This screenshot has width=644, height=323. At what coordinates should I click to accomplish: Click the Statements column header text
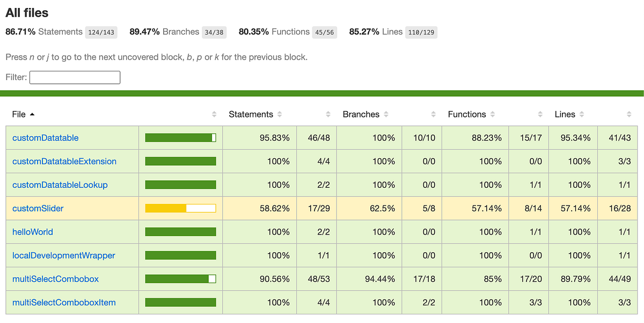click(251, 114)
